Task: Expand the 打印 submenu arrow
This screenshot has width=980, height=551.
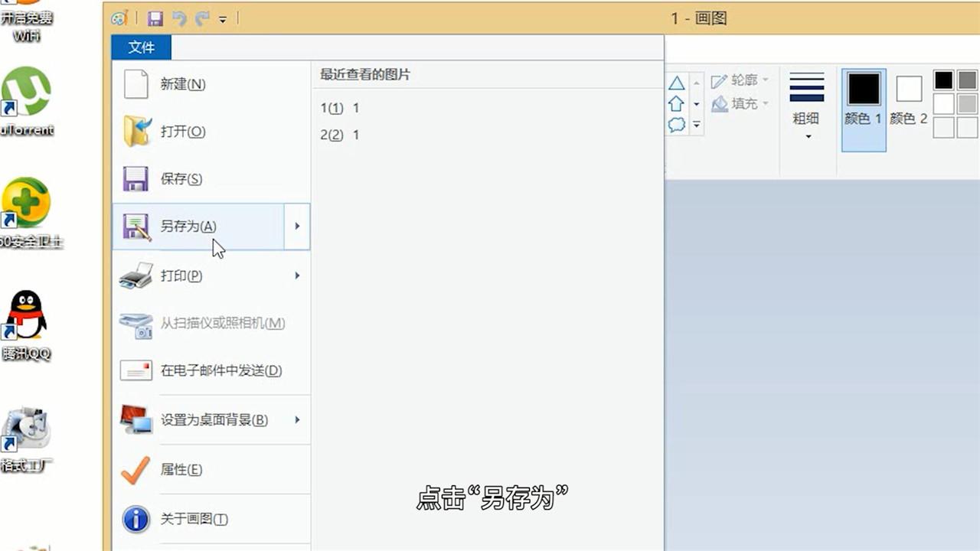Action: pos(297,275)
